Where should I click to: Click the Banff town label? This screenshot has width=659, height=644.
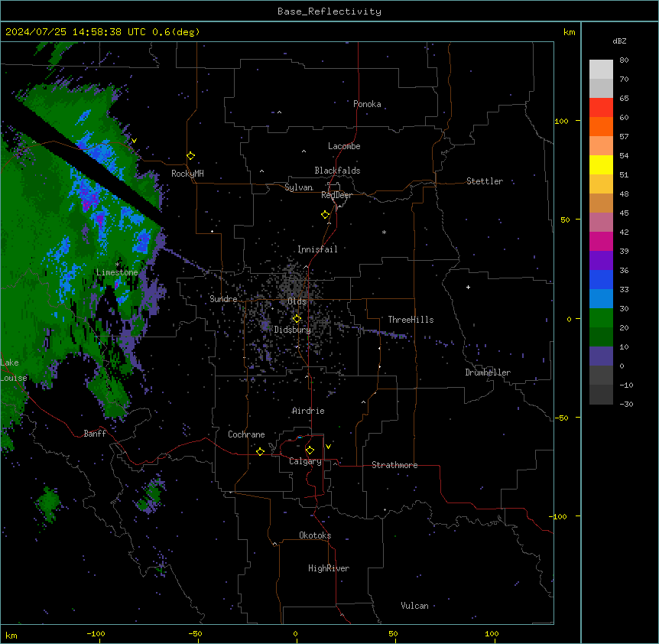95,434
